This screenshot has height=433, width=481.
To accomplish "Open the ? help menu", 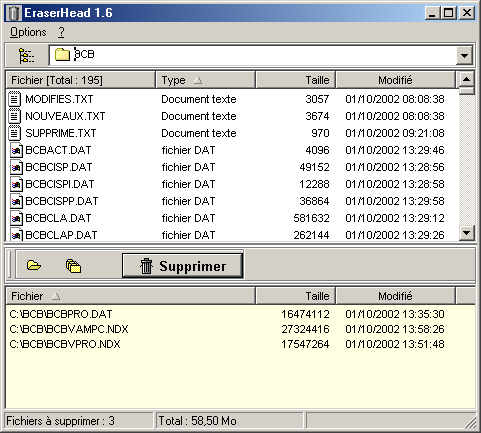I will coord(61,32).
